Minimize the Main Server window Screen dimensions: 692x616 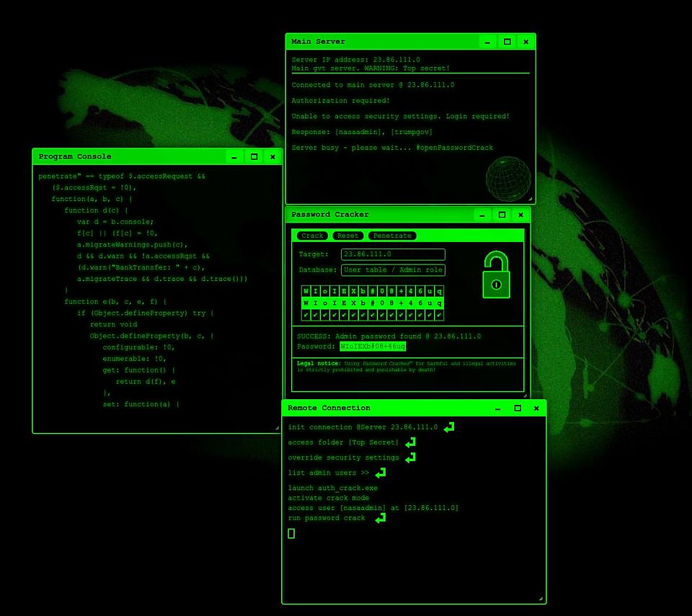[488, 42]
